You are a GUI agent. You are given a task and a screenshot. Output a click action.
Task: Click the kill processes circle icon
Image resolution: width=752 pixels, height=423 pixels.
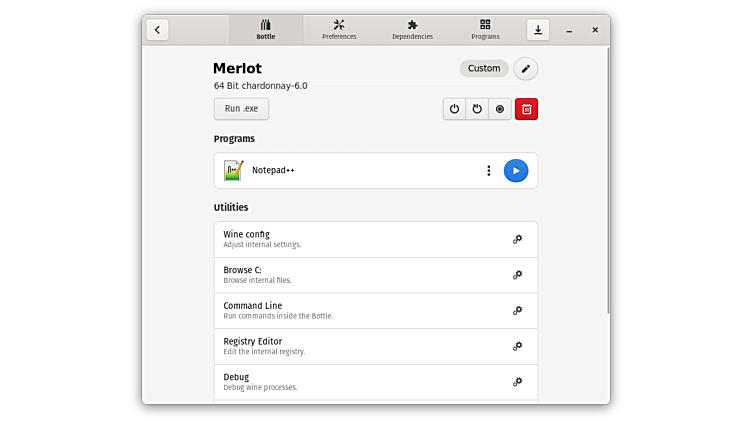click(500, 109)
